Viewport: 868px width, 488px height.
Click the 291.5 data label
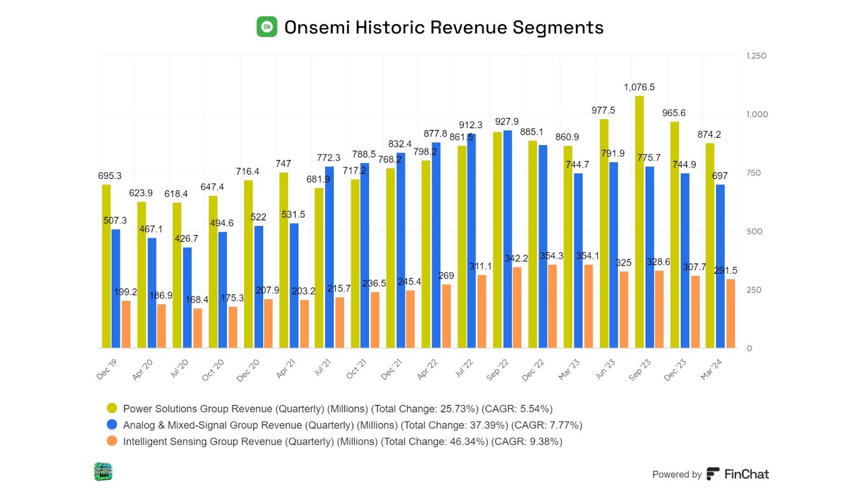[726, 271]
